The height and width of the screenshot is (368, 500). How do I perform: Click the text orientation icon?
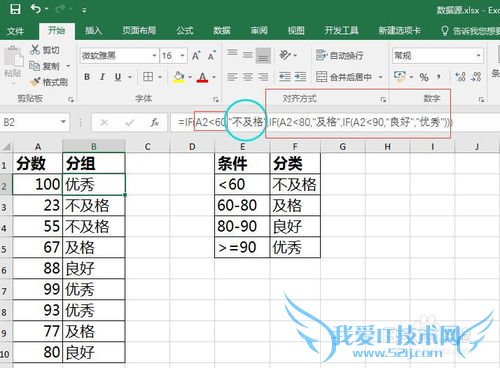coord(285,55)
